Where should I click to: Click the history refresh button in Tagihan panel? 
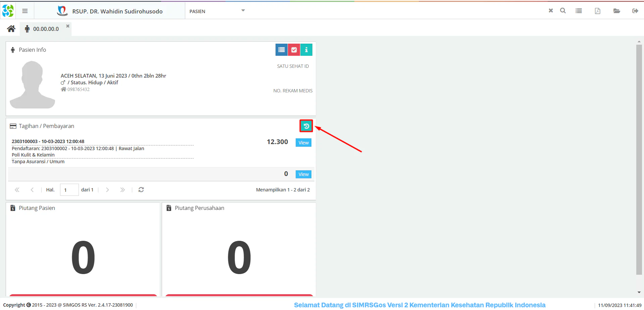(x=306, y=126)
